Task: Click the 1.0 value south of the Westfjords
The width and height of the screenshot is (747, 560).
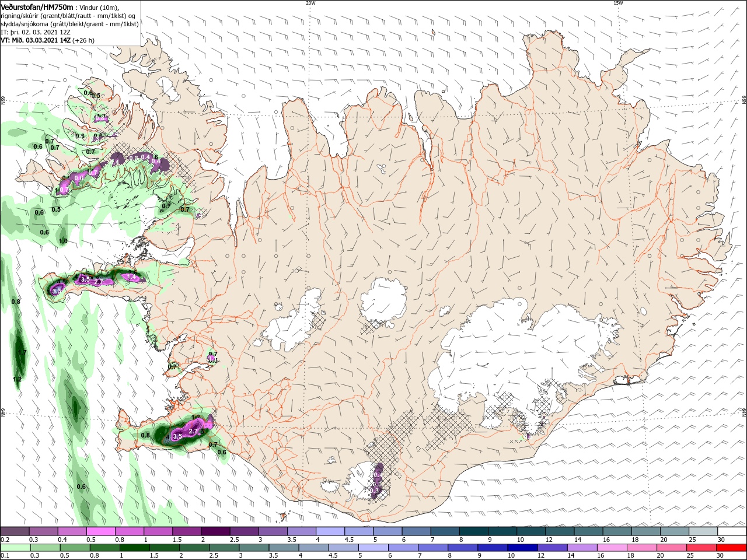Action: 63,241
